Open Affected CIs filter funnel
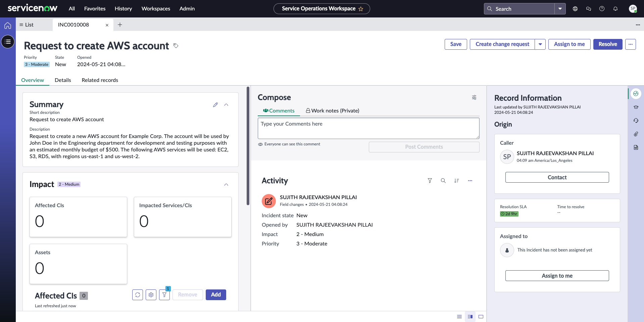 pos(164,295)
